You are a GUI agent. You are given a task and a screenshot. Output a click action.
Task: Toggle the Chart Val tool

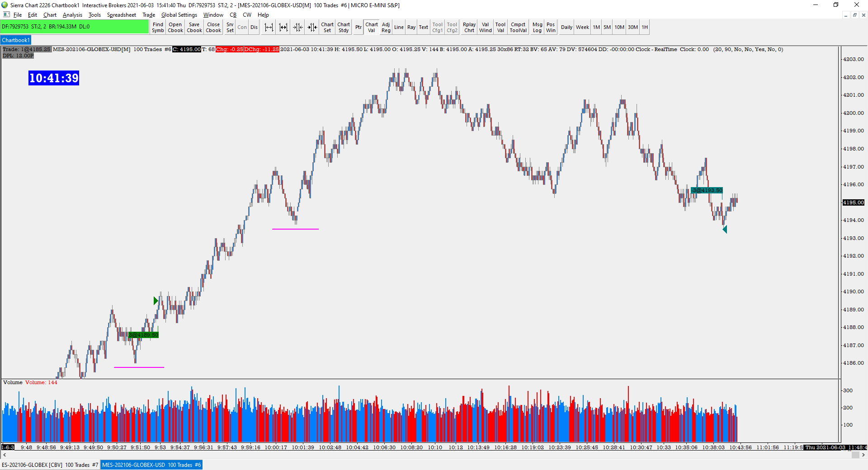coord(372,27)
